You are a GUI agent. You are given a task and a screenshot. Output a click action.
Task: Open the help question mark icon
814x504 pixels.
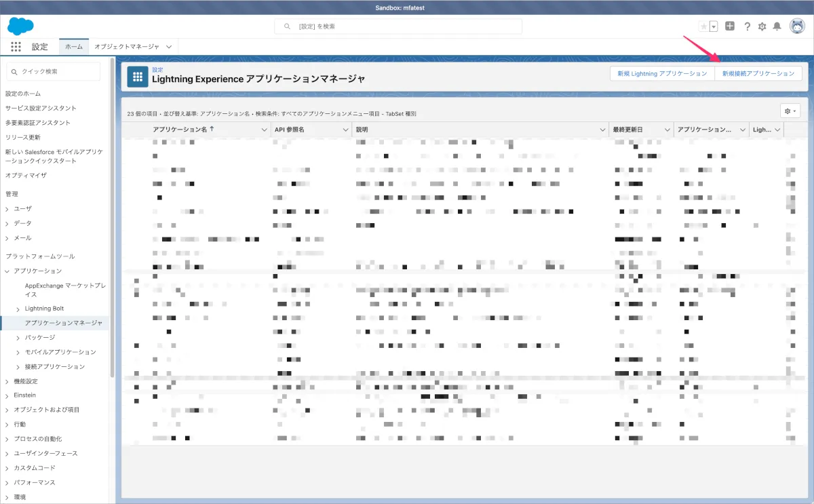pos(747,26)
